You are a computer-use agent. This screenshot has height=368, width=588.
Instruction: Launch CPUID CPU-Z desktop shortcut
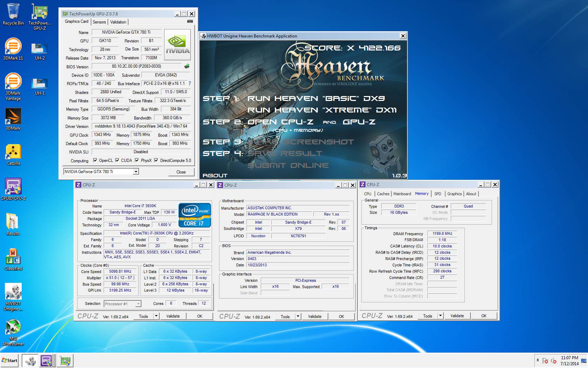click(x=13, y=189)
